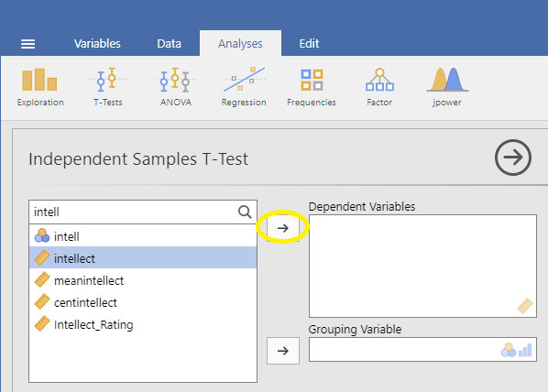Image resolution: width=548 pixels, height=392 pixels.
Task: Select the meanintellect variable
Action: (x=143, y=280)
